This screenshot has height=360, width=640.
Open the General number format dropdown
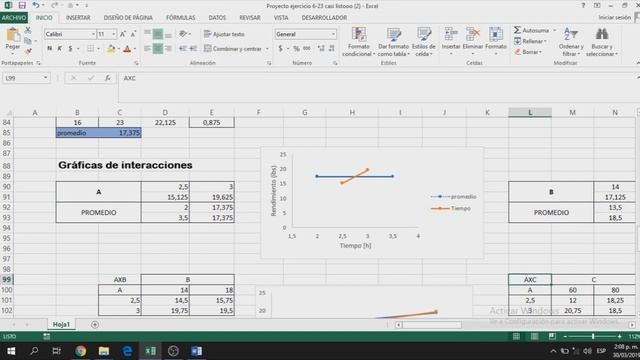333,34
